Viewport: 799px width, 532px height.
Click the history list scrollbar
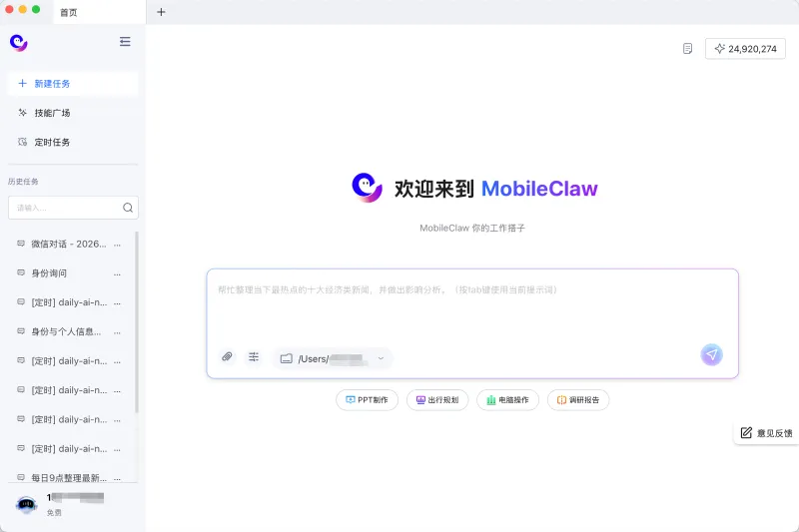click(x=137, y=321)
